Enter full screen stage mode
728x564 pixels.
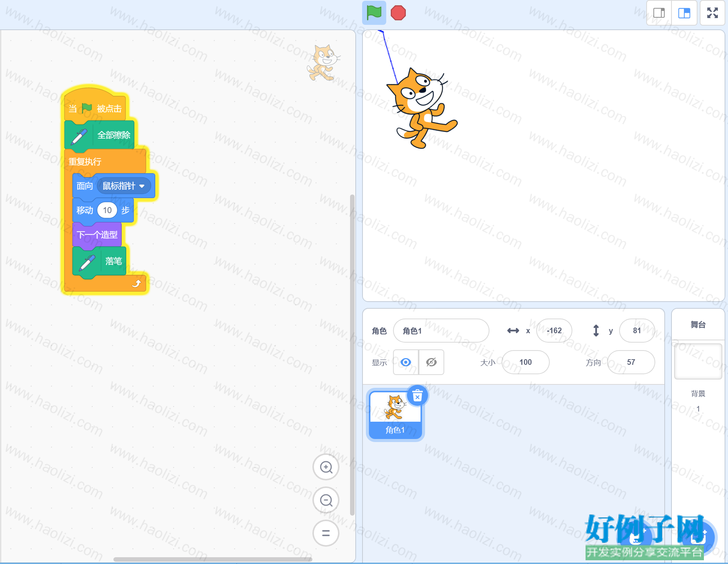pyautogui.click(x=712, y=13)
